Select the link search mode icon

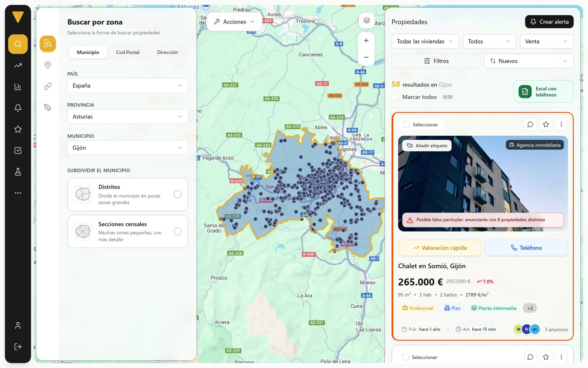[x=48, y=86]
